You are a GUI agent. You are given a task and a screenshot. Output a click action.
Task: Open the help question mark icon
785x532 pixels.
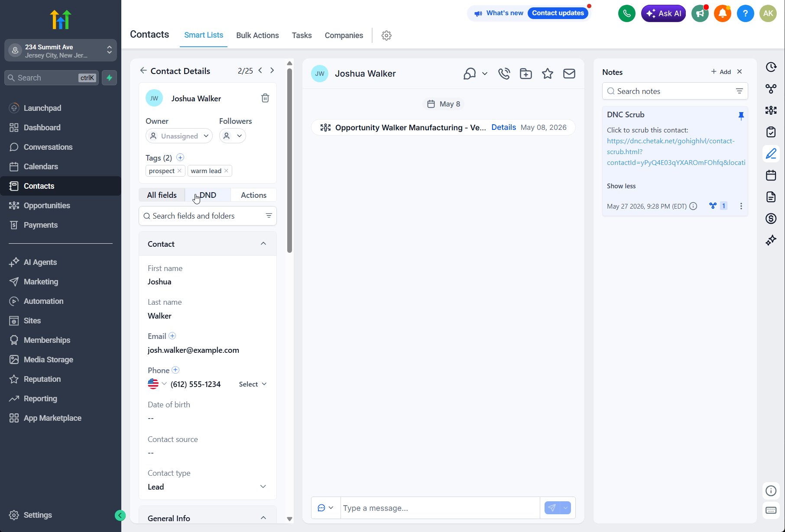coord(745,13)
